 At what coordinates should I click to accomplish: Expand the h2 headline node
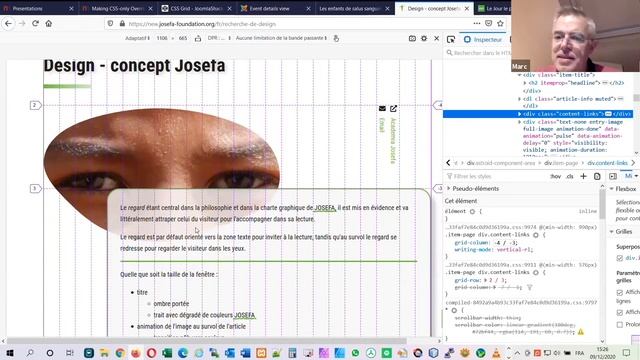[x=525, y=83]
